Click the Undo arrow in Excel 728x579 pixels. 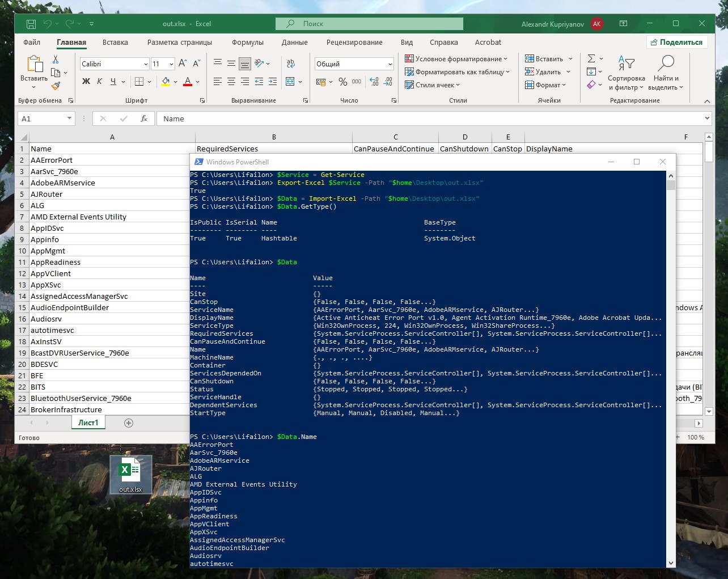[x=48, y=24]
